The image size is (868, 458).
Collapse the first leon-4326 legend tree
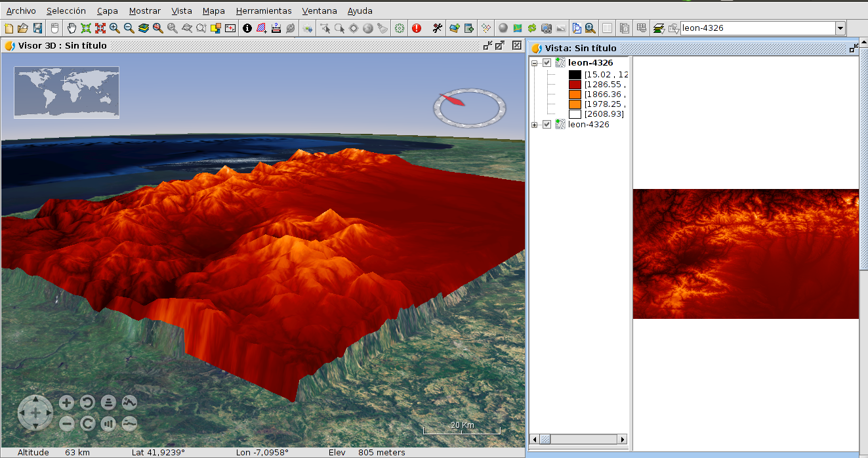tap(535, 63)
